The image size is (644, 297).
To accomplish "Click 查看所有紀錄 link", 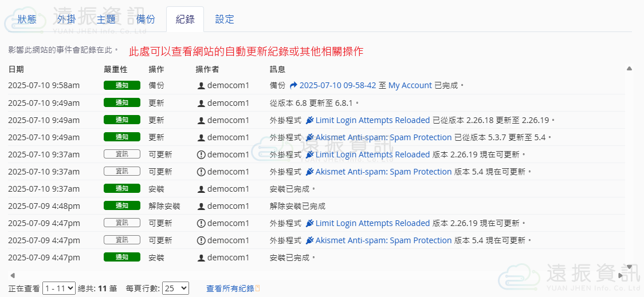I will click(230, 288).
